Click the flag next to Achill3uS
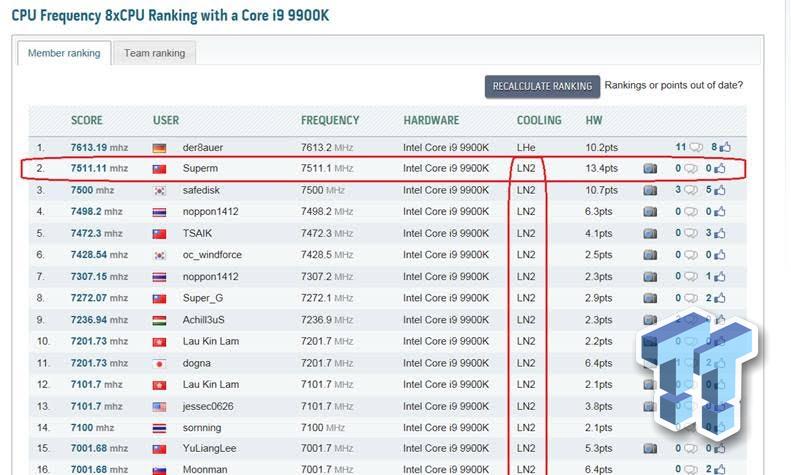791x475 pixels. pyautogui.click(x=159, y=320)
